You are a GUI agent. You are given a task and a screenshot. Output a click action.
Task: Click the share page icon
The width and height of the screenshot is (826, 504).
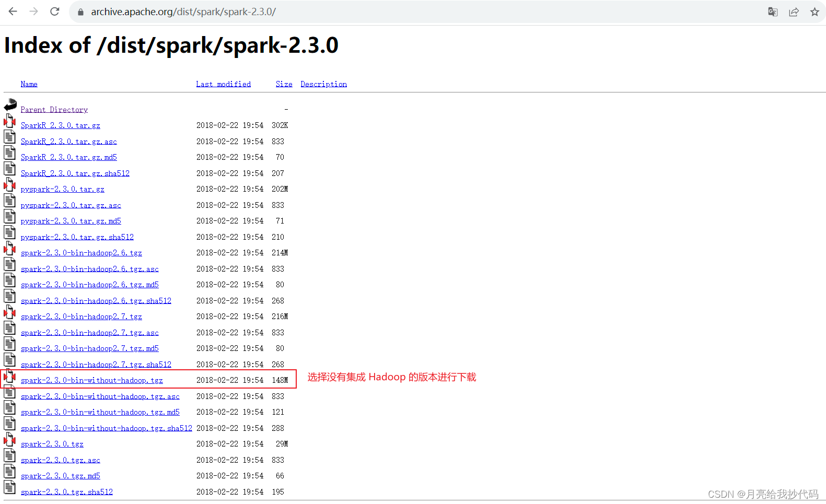(794, 12)
